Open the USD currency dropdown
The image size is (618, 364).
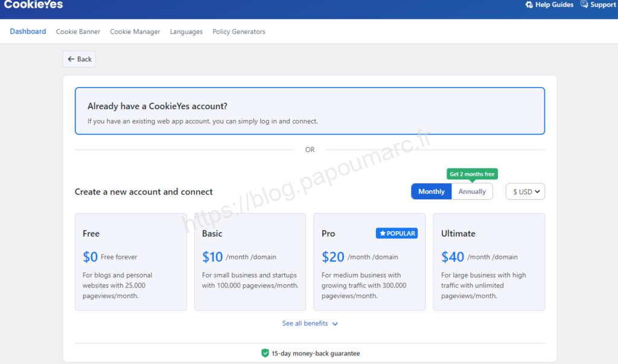[525, 191]
